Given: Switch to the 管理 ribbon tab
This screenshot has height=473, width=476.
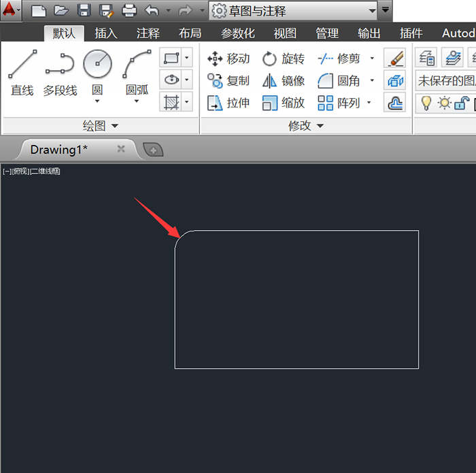Looking at the screenshot, I should [x=326, y=33].
